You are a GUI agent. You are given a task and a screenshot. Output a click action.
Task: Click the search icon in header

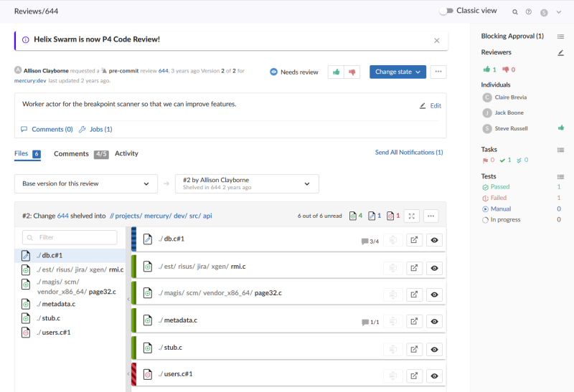514,12
